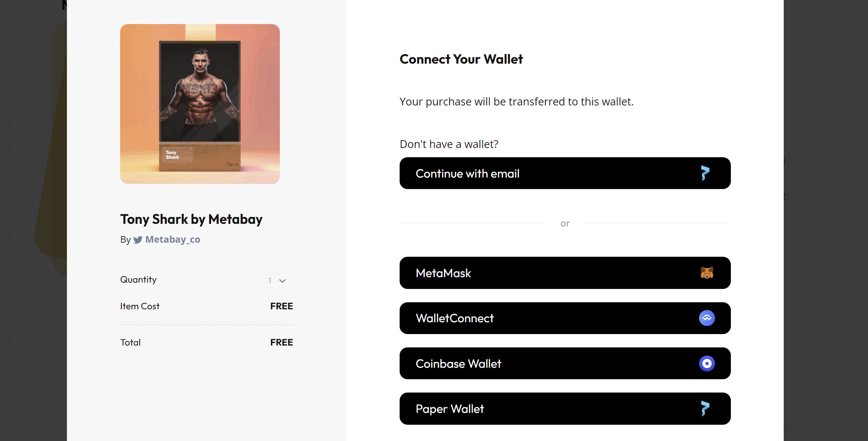The image size is (868, 441).
Task: Choose the MetaMask wallet label
Action: click(x=443, y=273)
